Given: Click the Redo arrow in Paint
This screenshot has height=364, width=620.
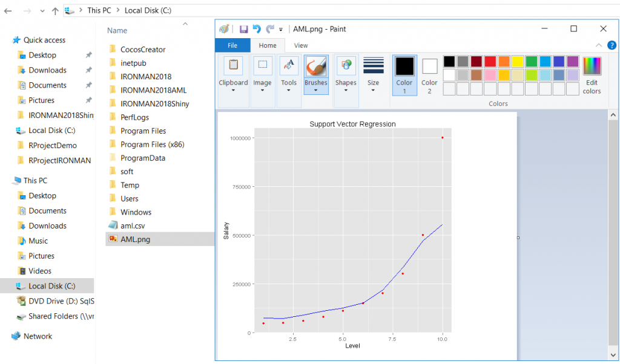Looking at the screenshot, I should point(270,29).
